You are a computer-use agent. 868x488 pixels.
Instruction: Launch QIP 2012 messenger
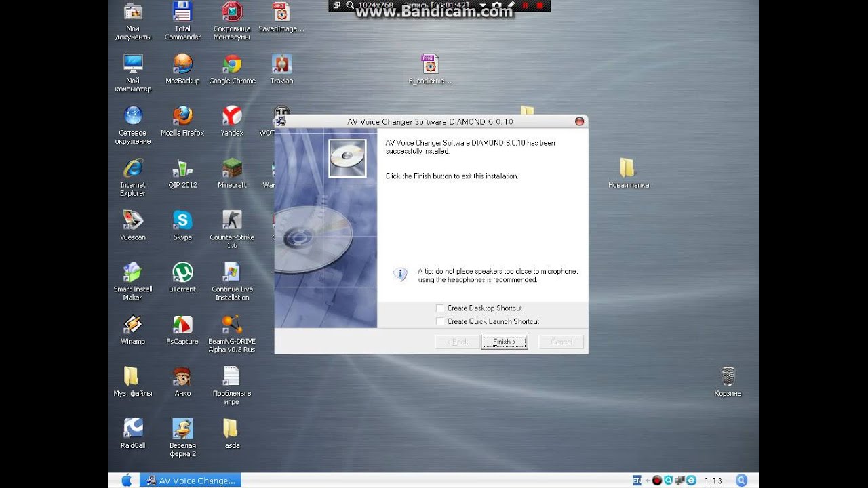coord(182,174)
